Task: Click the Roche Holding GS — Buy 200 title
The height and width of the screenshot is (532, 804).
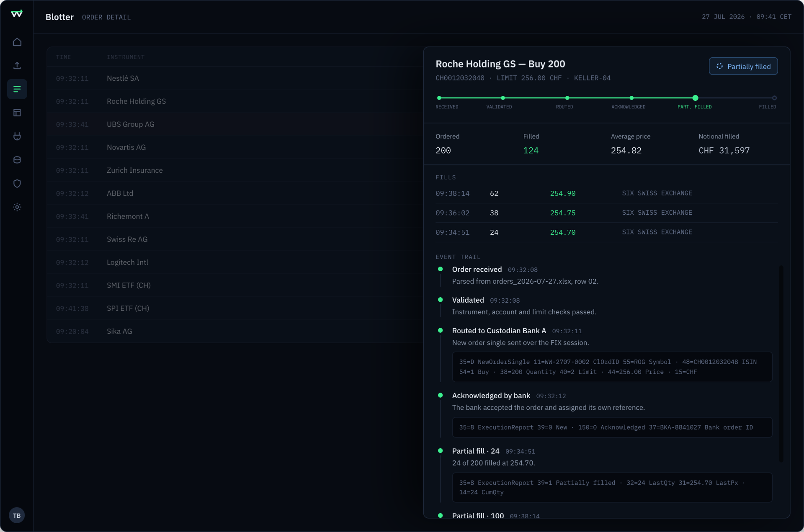Action: pyautogui.click(x=500, y=64)
